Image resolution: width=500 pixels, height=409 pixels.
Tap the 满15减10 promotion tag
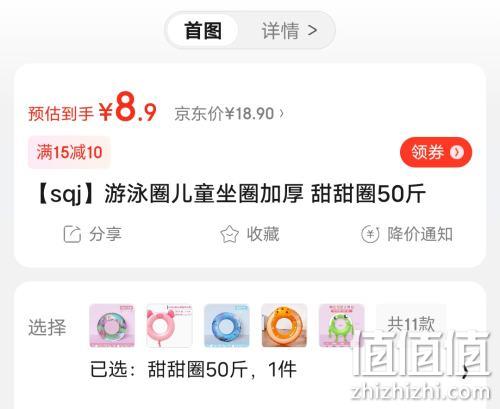[69, 152]
